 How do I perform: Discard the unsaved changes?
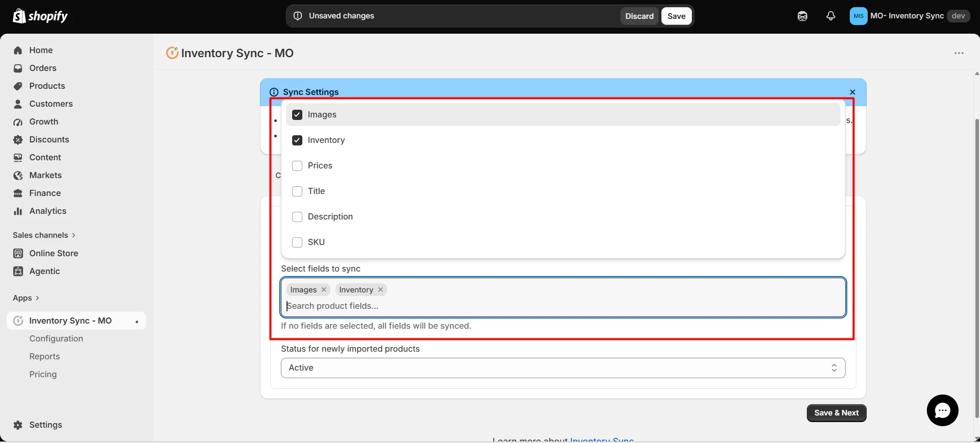tap(639, 16)
